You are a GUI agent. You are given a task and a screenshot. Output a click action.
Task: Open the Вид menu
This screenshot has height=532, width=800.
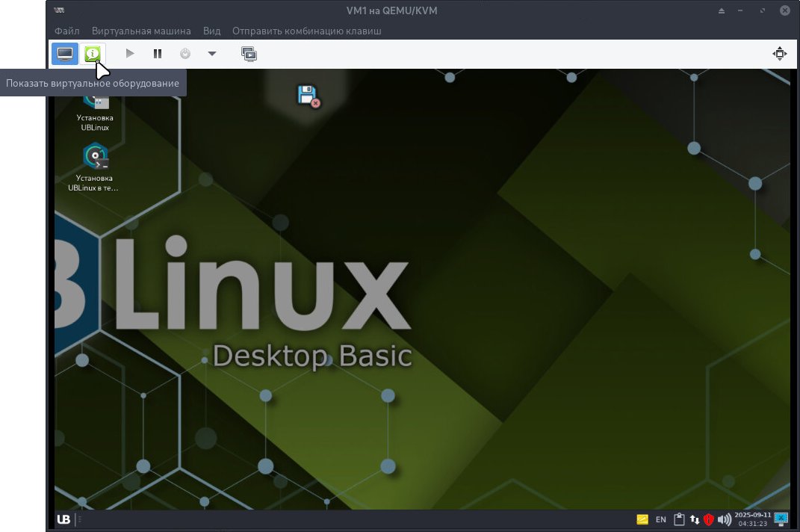[x=211, y=31]
